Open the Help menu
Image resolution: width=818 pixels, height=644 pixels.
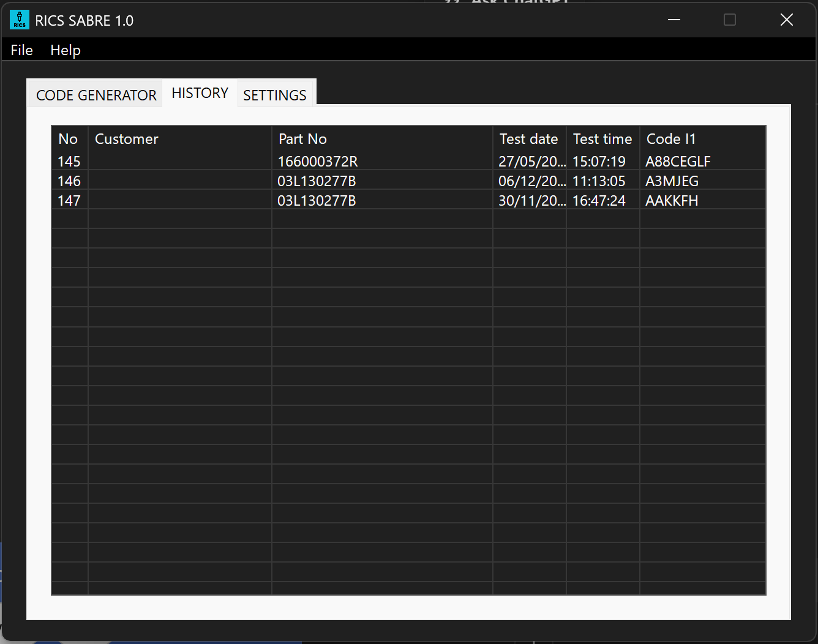tap(66, 50)
